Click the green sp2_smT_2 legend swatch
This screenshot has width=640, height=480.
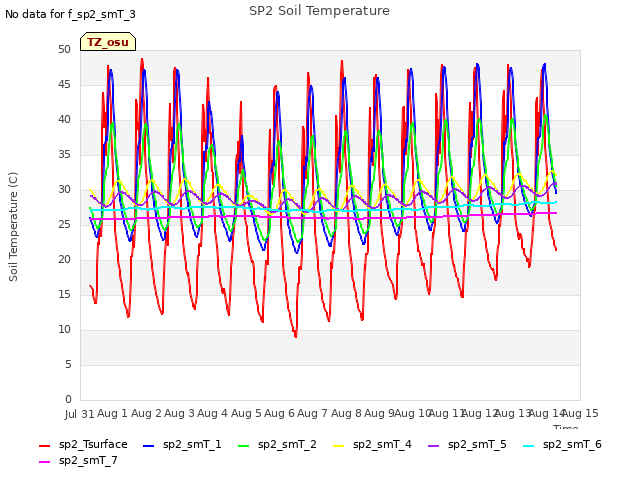[244, 446]
